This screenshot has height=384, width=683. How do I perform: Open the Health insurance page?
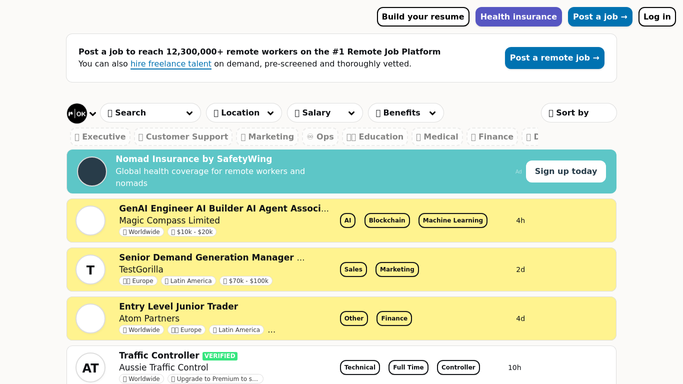(518, 17)
